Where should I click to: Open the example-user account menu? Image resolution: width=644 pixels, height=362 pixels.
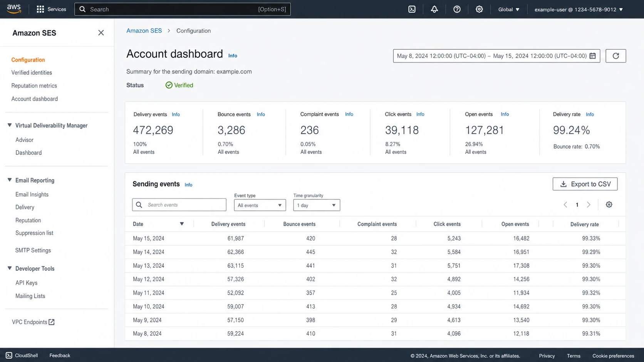[579, 9]
